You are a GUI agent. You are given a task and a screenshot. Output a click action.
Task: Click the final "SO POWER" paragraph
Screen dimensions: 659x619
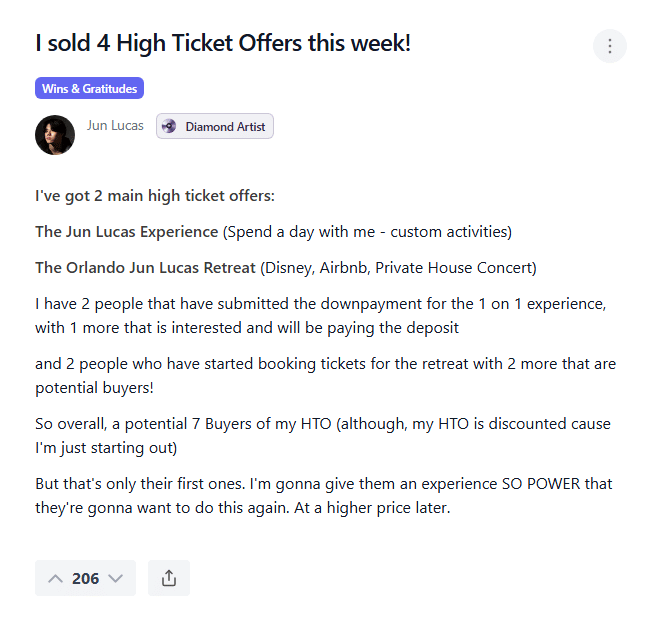pos(324,495)
